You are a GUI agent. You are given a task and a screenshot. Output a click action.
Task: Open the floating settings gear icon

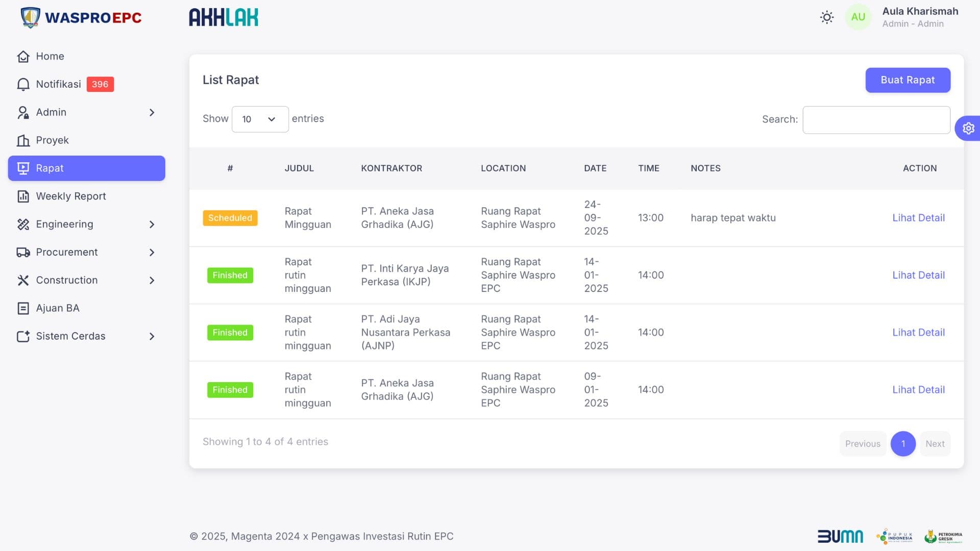[968, 129]
